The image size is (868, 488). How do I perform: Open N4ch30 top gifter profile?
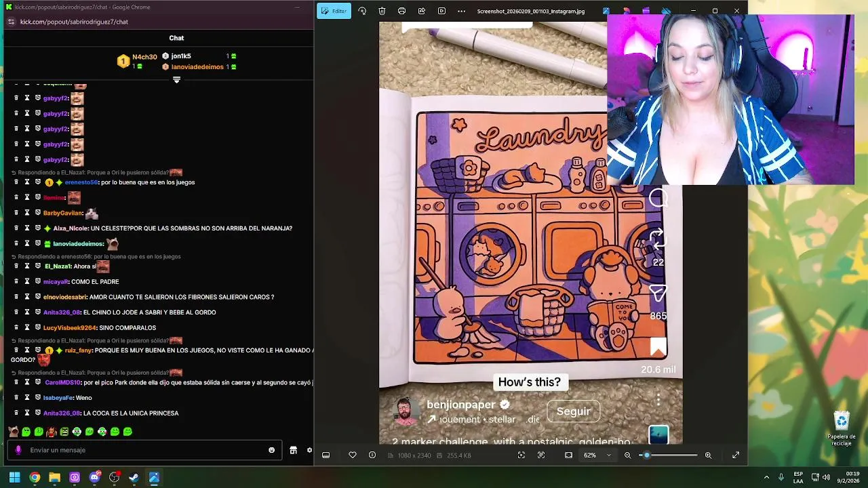[x=144, y=57]
